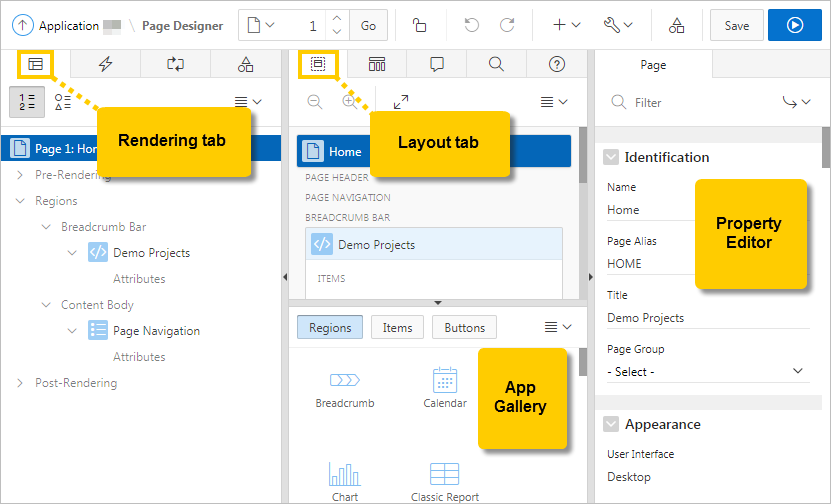
Task: Select the Calendar region type
Action: coord(445,389)
